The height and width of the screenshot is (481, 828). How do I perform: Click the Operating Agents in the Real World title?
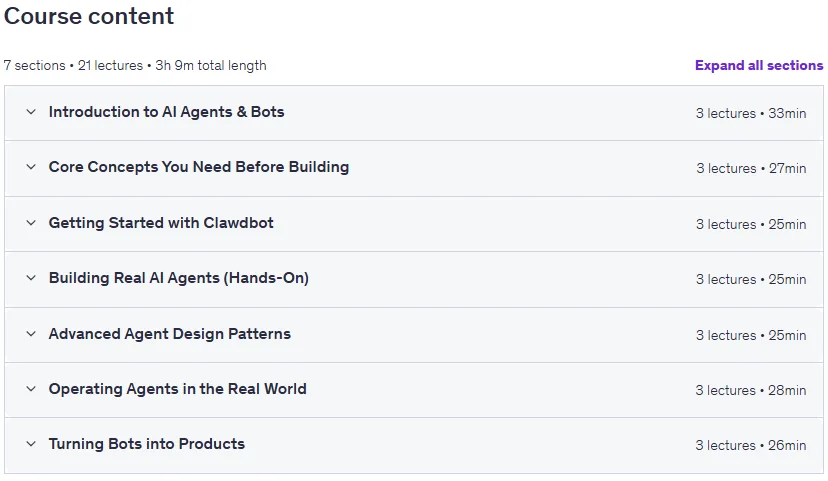(x=177, y=389)
